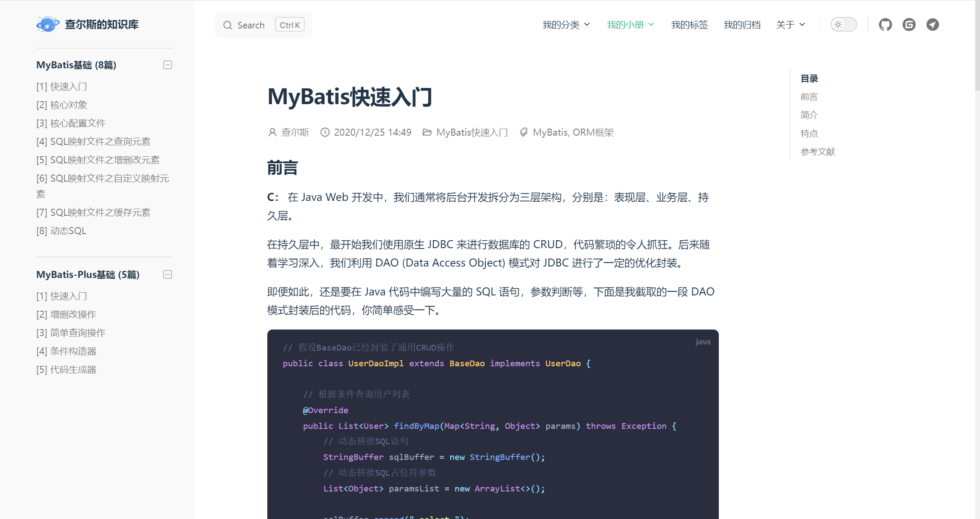Click the folder category icon
Image resolution: width=980 pixels, height=519 pixels.
pos(427,132)
